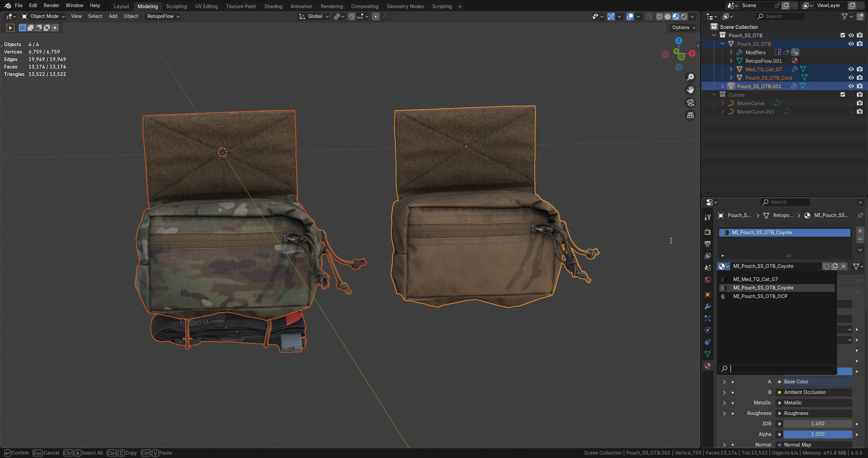The width and height of the screenshot is (868, 458).
Task: Enable the magnet snapping icon in header
Action: pos(351,16)
